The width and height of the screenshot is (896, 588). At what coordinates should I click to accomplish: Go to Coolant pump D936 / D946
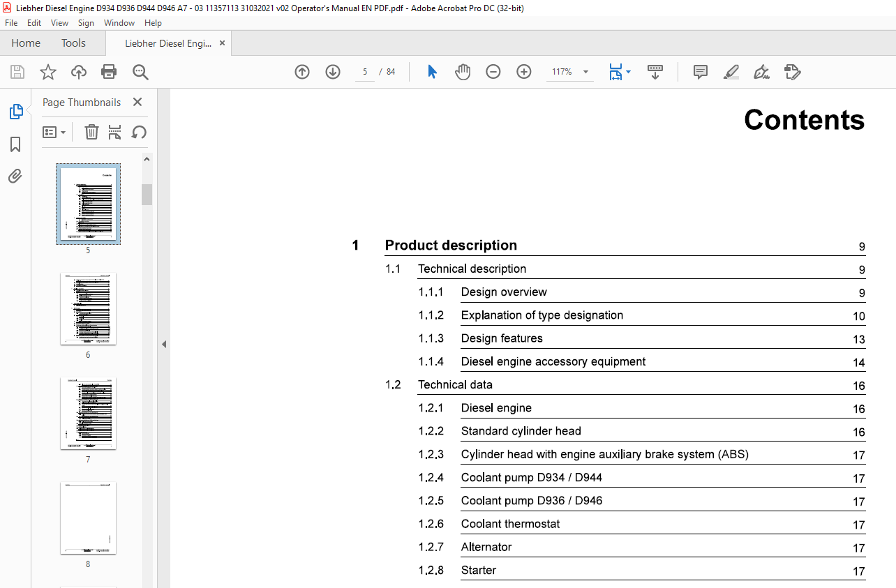(x=532, y=501)
